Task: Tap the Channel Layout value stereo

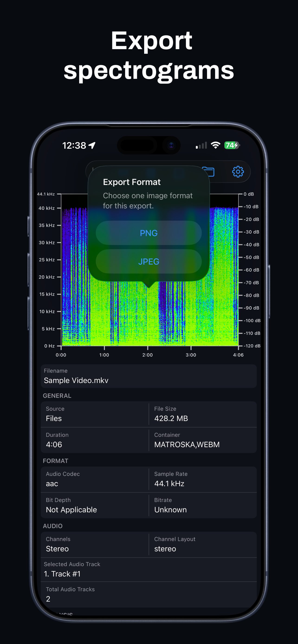Action: pos(165,548)
